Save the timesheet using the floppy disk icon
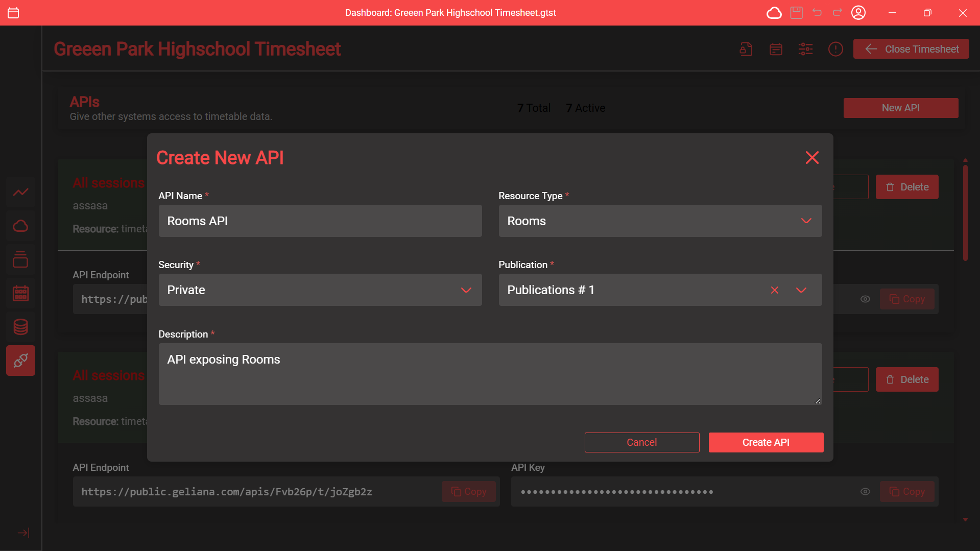Image resolution: width=980 pixels, height=551 pixels. [x=796, y=12]
